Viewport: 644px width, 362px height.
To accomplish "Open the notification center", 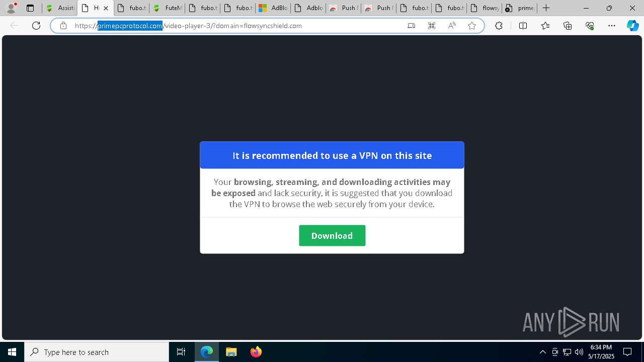I will 627,352.
